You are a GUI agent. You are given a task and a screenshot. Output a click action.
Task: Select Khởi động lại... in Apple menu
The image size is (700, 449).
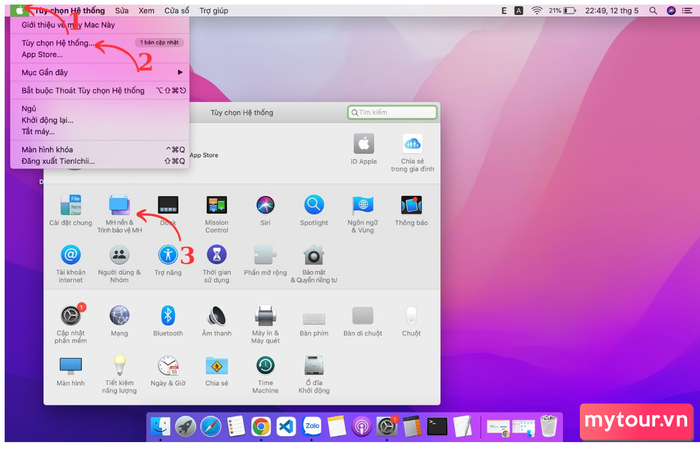(48, 120)
